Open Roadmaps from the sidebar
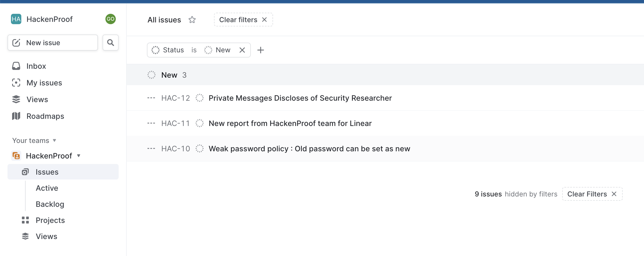 (45, 116)
